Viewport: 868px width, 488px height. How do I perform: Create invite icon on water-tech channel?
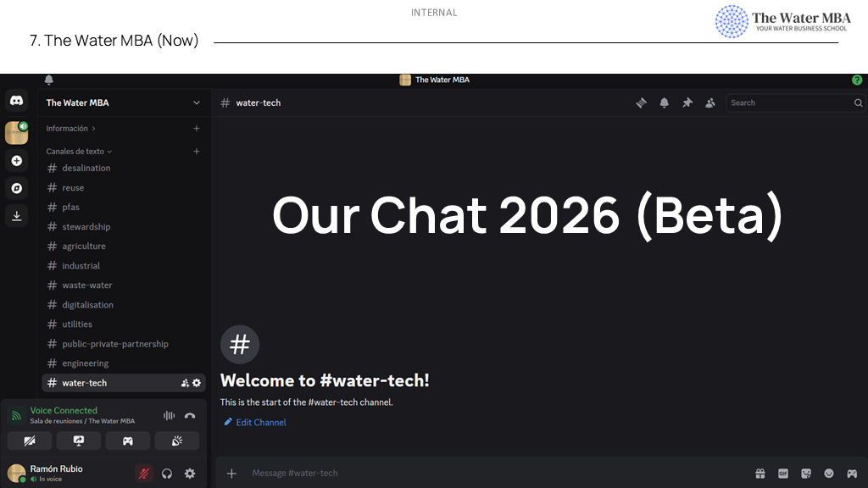(x=185, y=383)
